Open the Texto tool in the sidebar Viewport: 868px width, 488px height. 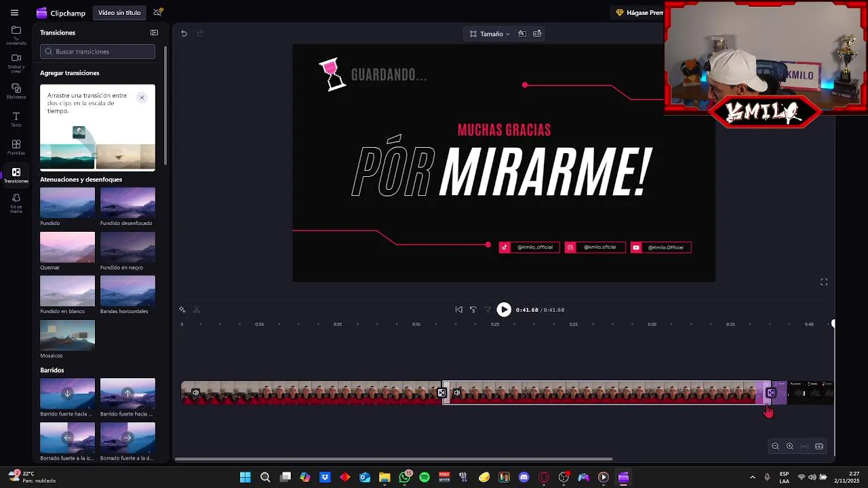16,120
